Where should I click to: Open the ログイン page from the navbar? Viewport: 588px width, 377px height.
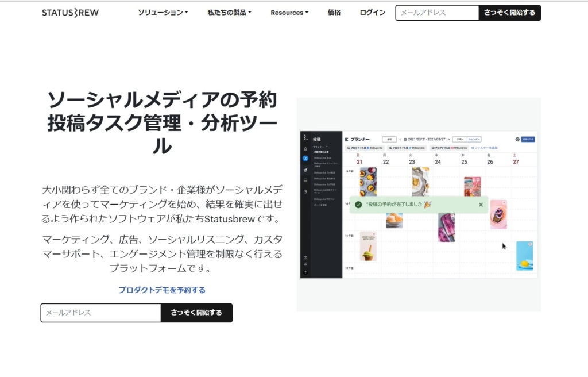(x=373, y=13)
